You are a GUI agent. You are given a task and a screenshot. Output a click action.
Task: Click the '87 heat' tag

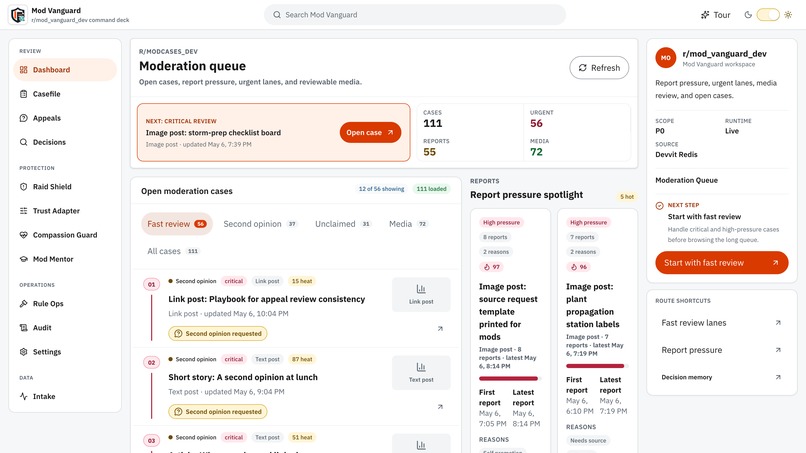coord(302,359)
